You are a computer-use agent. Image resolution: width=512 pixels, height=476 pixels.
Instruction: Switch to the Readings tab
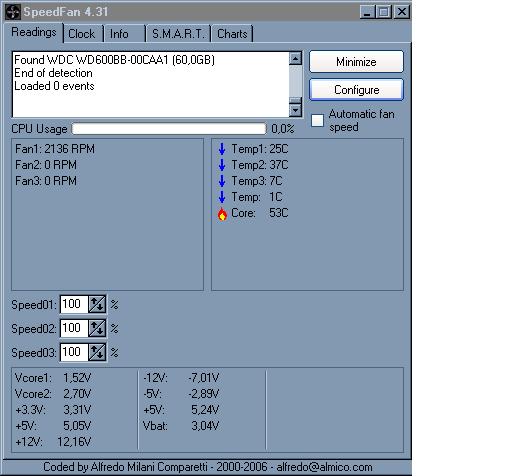click(x=34, y=32)
